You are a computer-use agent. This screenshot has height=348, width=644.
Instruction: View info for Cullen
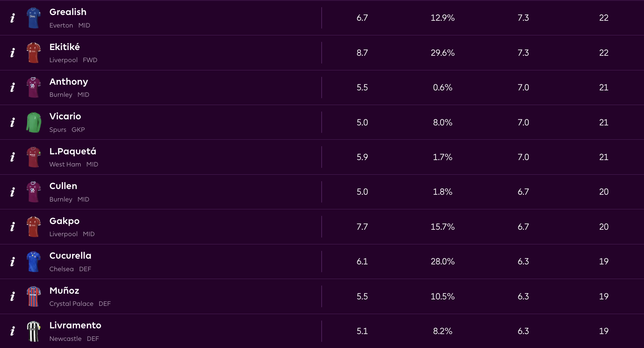[12, 192]
